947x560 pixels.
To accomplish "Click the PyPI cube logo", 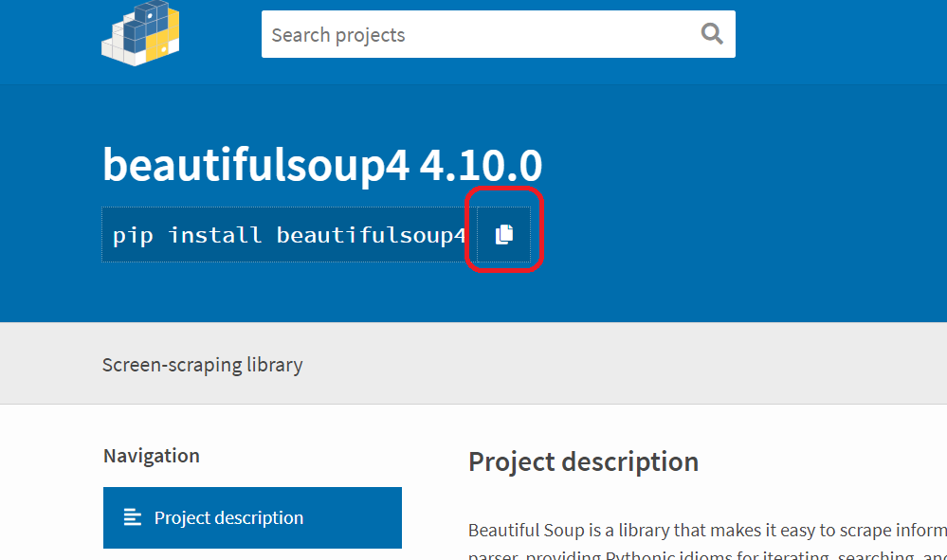I will 140,33.
